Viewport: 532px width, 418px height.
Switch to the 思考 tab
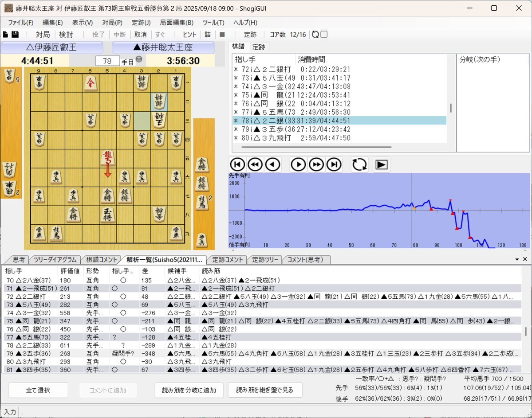click(19, 260)
